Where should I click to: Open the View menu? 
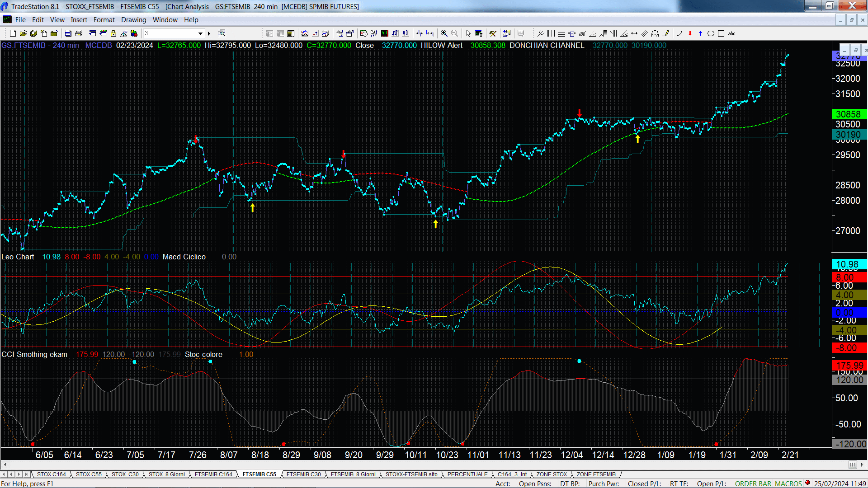click(x=57, y=20)
